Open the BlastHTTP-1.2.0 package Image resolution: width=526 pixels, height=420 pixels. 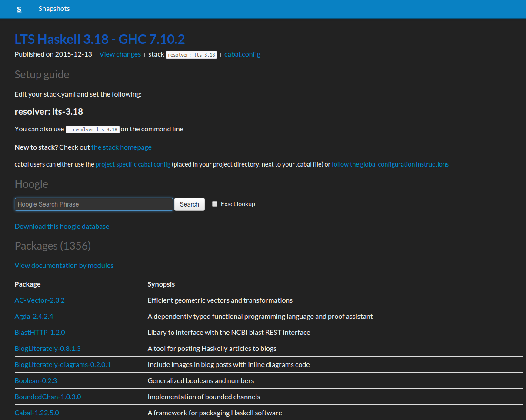point(40,332)
